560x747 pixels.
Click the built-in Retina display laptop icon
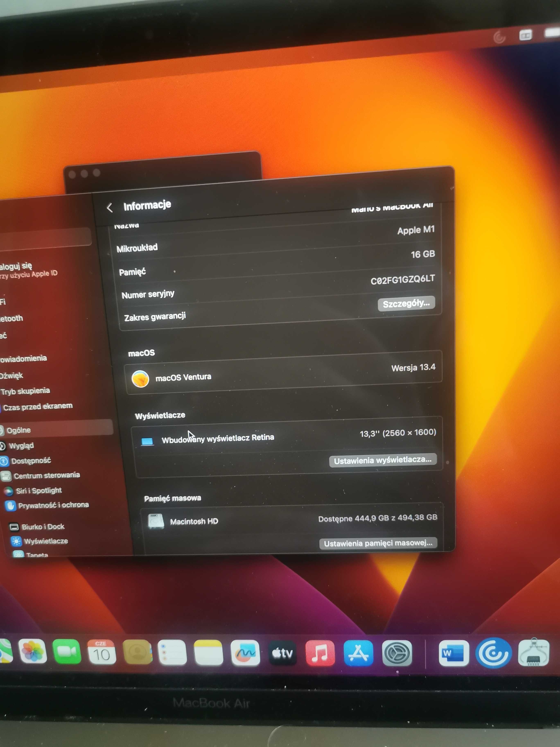tap(147, 441)
